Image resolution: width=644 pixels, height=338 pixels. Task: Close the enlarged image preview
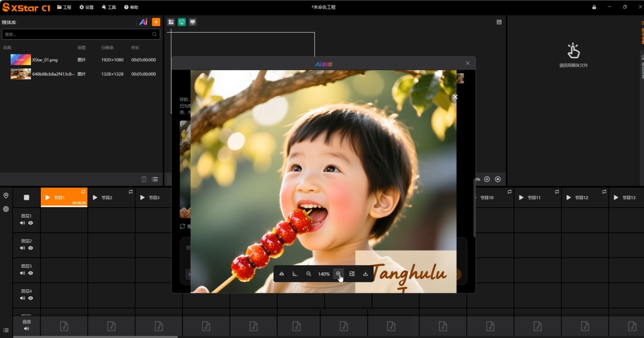coord(455,97)
